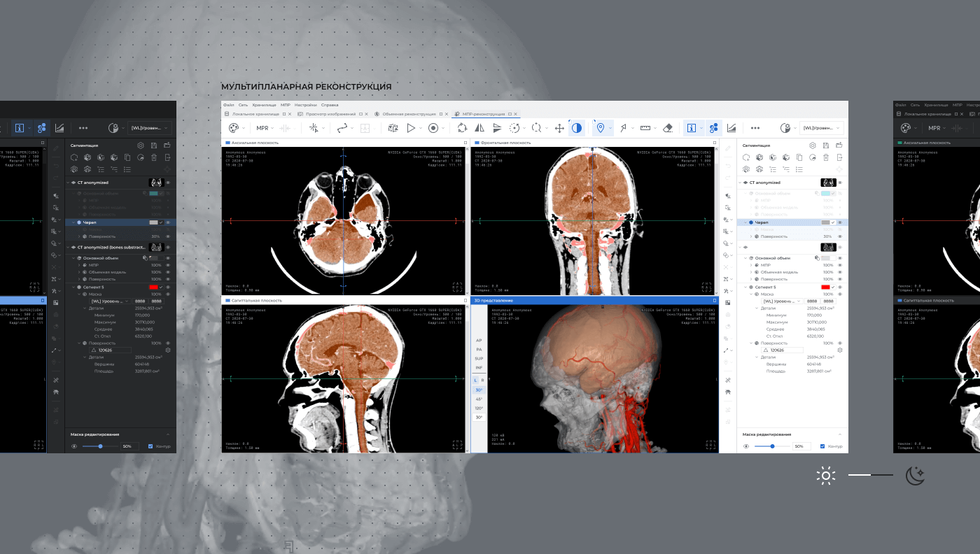Click the SUP orientation button
This screenshot has height=554, width=980.
[x=479, y=358]
